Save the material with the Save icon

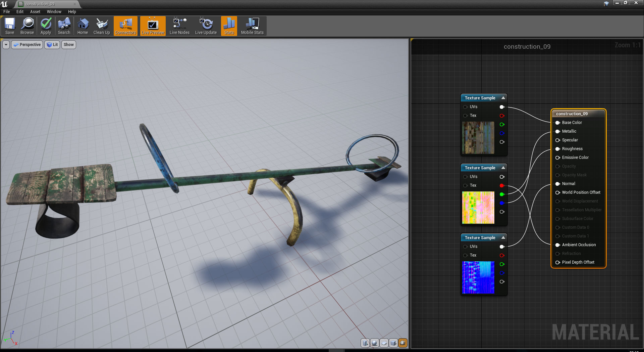(x=10, y=26)
